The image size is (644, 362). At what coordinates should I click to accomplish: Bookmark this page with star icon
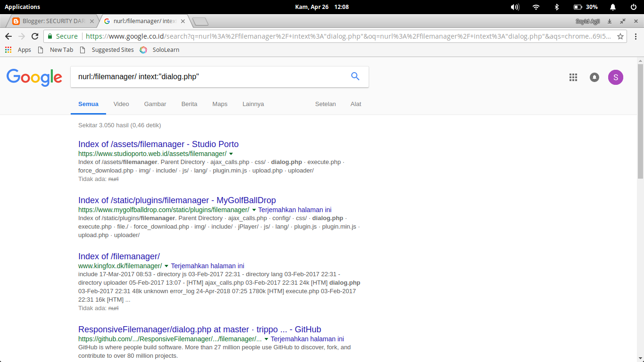(x=620, y=36)
